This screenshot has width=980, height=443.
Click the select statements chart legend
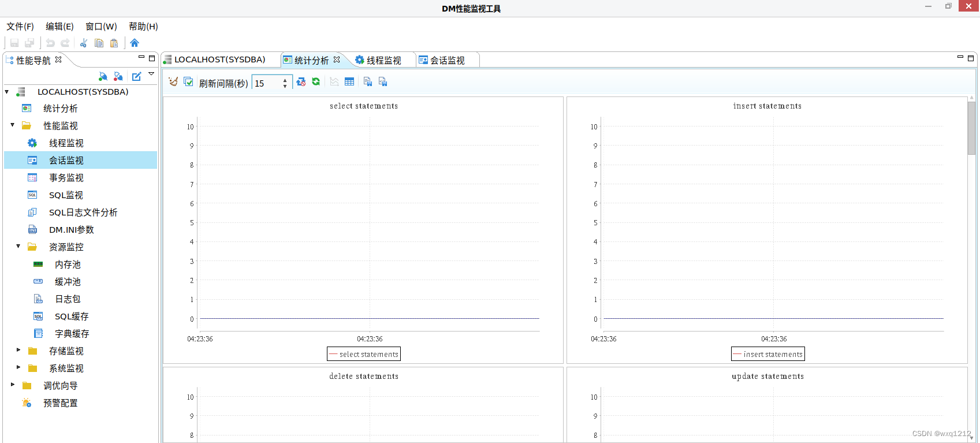[x=364, y=354]
